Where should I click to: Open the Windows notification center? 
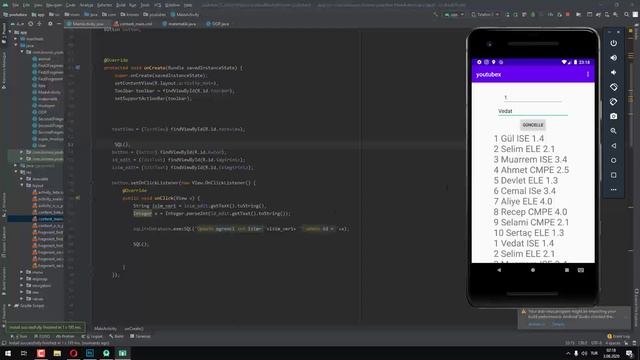click(629, 353)
